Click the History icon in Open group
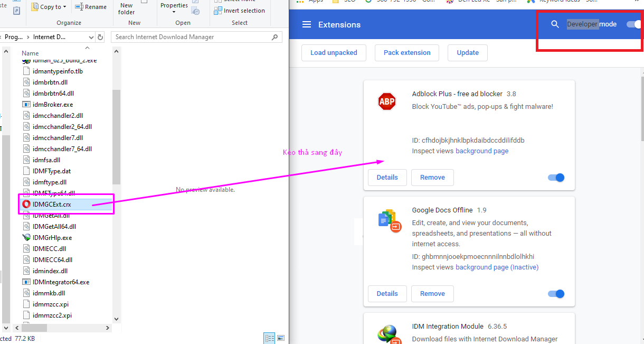 pos(196,11)
